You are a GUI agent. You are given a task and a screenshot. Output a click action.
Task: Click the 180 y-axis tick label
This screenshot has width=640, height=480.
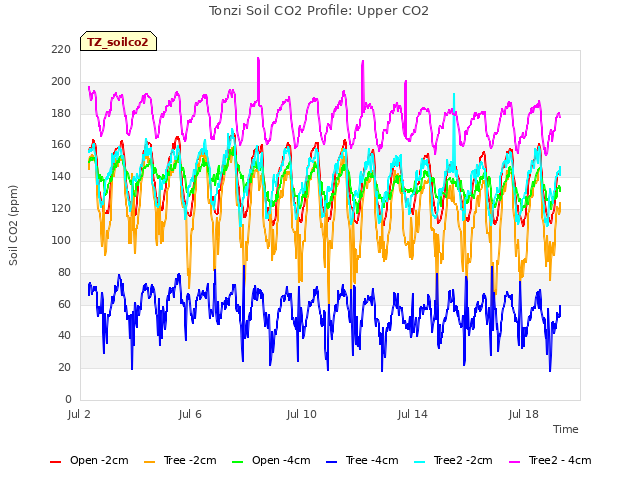tap(61, 113)
